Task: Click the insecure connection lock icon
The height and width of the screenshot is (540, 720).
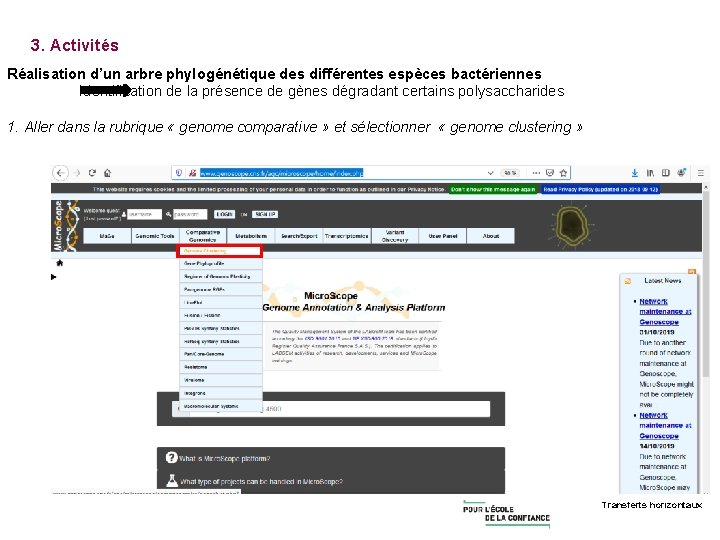Action: point(192,173)
